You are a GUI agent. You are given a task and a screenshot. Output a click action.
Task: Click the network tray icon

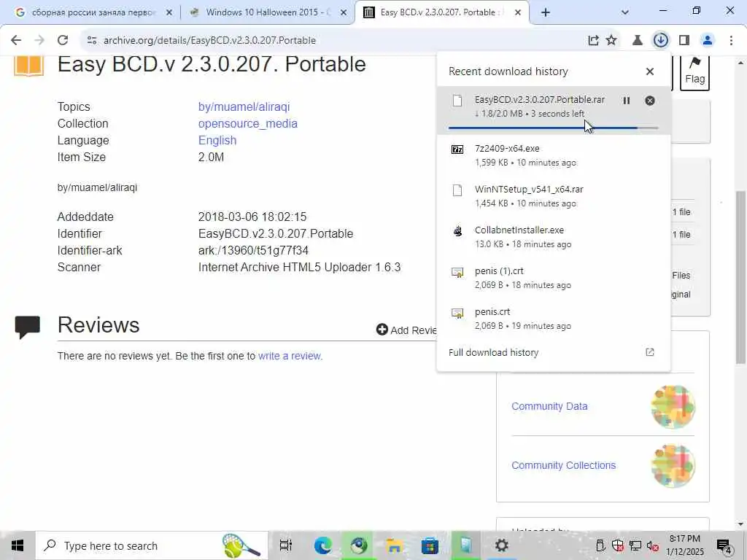pyautogui.click(x=635, y=545)
